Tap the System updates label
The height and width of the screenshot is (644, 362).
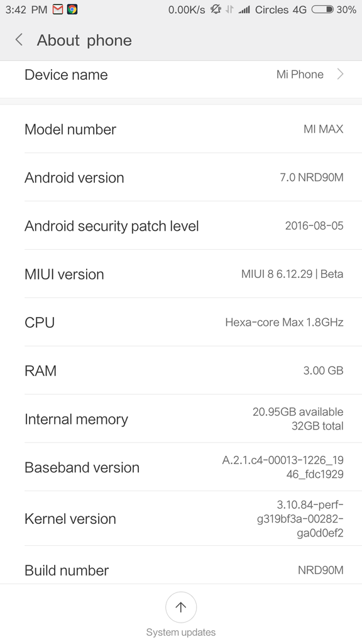coord(181,632)
